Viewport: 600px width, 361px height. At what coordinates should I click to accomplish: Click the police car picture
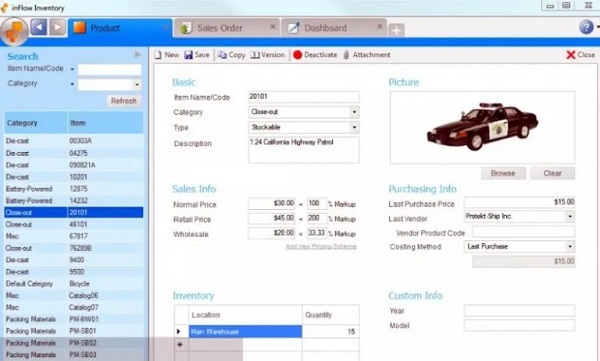click(482, 127)
